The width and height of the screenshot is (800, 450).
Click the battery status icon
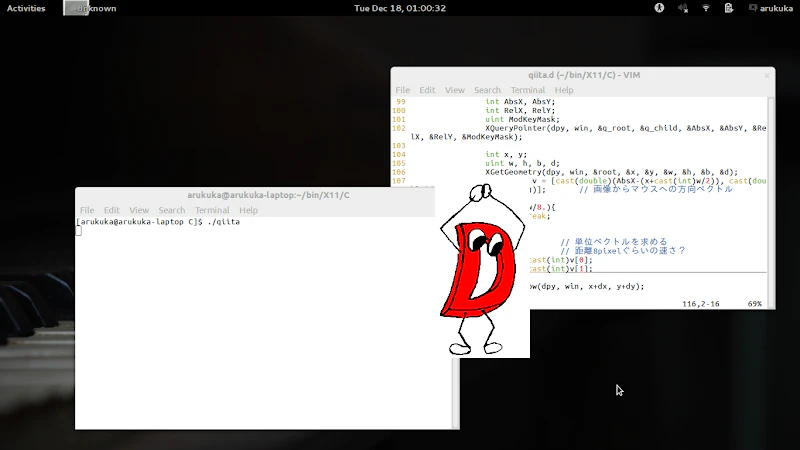(729, 8)
